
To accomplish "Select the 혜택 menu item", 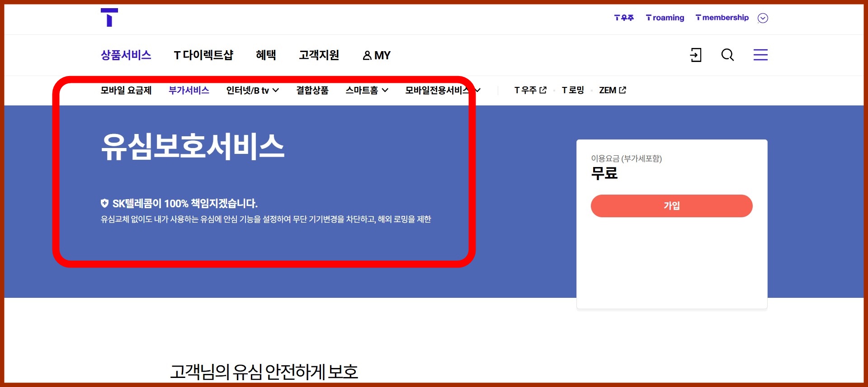I will (x=266, y=55).
